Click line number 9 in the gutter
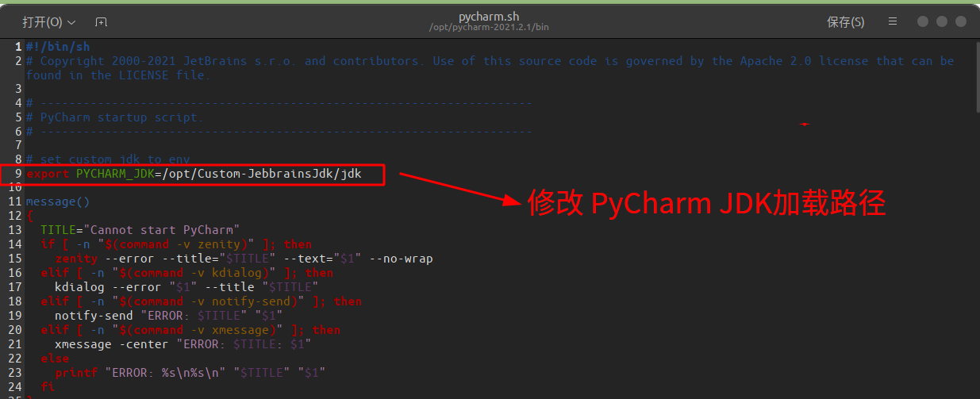980x399 pixels. coord(17,174)
